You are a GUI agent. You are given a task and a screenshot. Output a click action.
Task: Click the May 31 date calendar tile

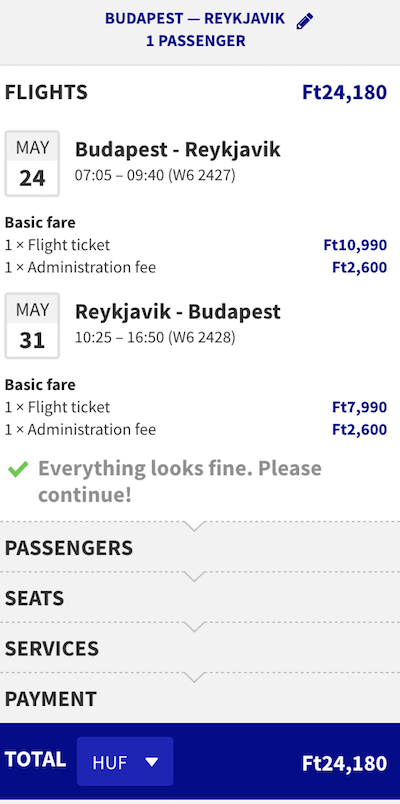[x=32, y=326]
